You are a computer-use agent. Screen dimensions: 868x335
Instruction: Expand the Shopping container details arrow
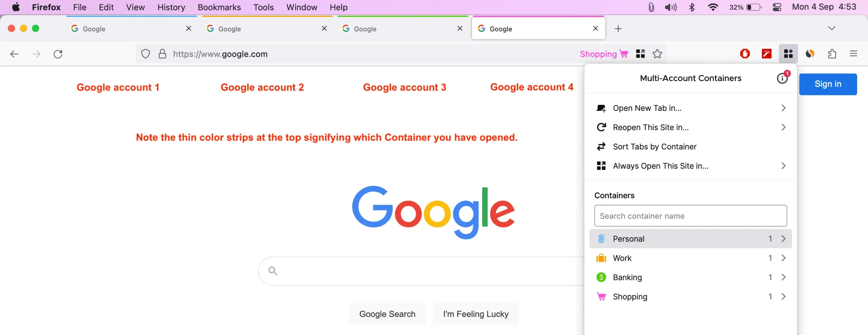[x=784, y=297]
